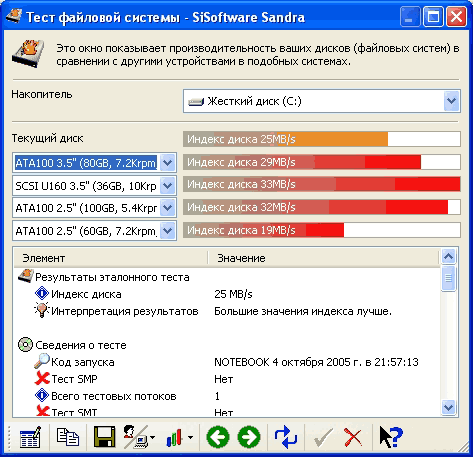
Task: Save results with the floppy disk icon
Action: [x=104, y=437]
